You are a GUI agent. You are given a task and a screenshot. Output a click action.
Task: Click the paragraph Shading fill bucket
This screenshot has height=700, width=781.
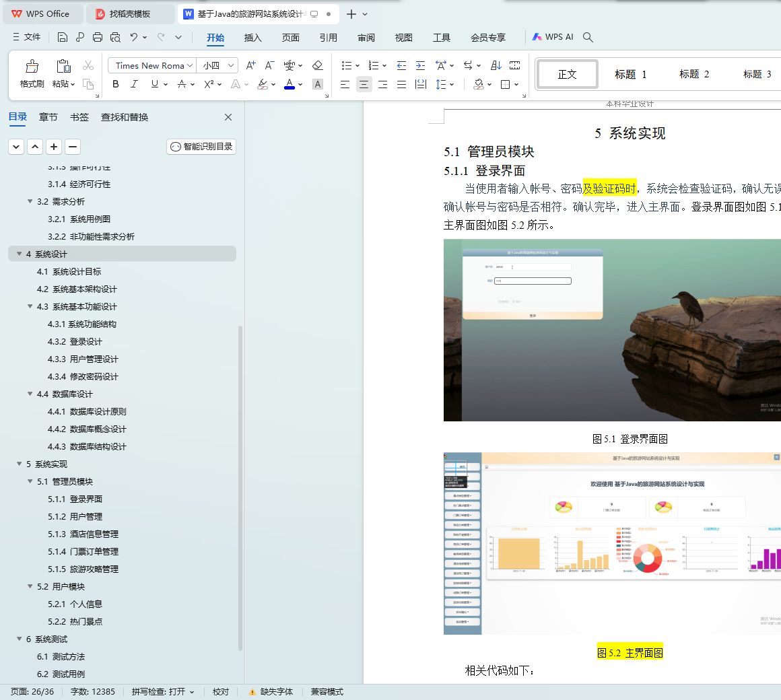479,84
